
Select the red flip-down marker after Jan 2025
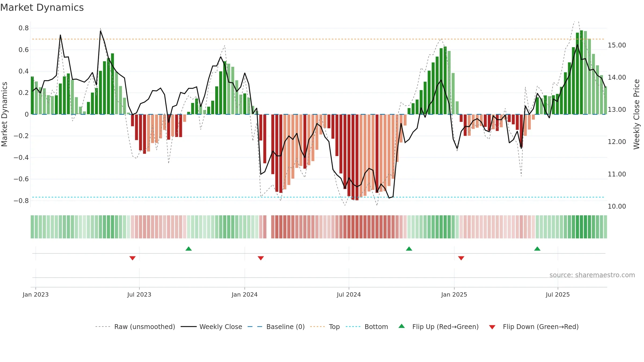(x=461, y=258)
